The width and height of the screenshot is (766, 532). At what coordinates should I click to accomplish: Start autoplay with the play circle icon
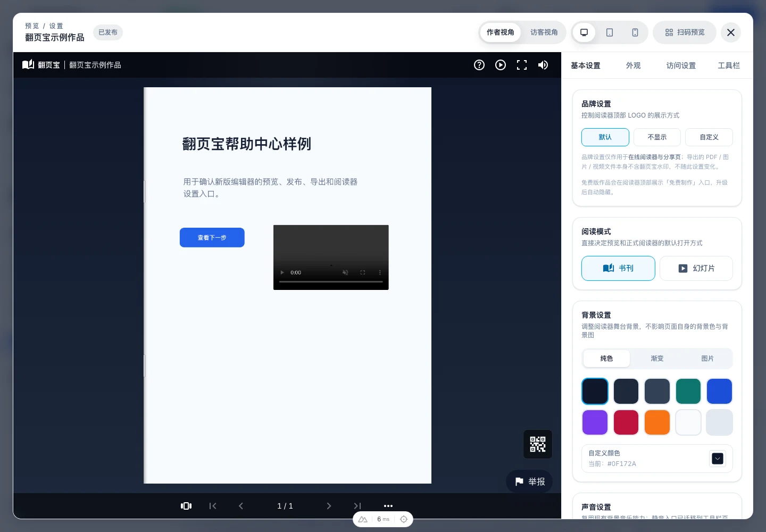[501, 65]
